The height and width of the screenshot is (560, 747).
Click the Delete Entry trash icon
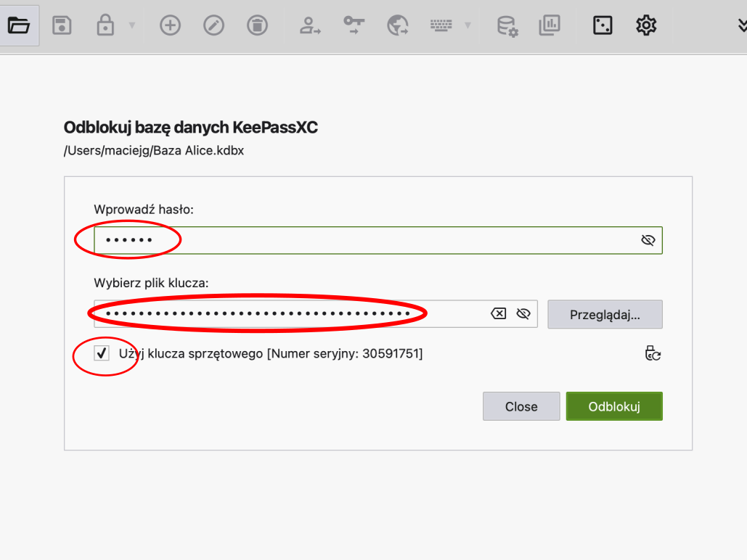pos(257,26)
